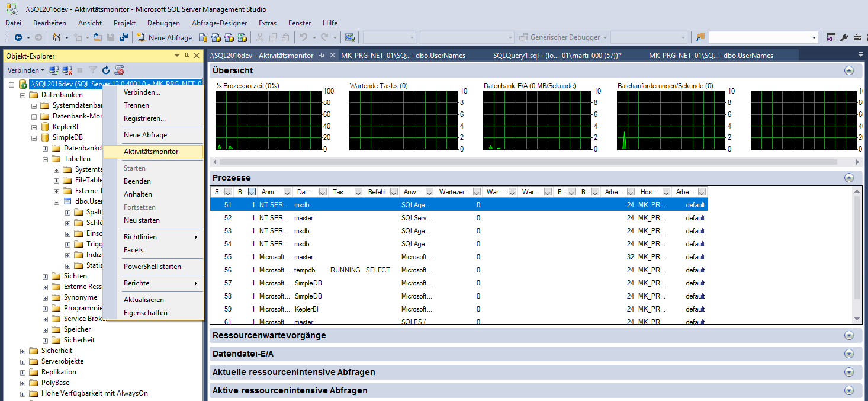Screen dimensions: 868x401
Task: Toggle the pin on the Aktivitätsmonitor tab
Action: pos(322,55)
